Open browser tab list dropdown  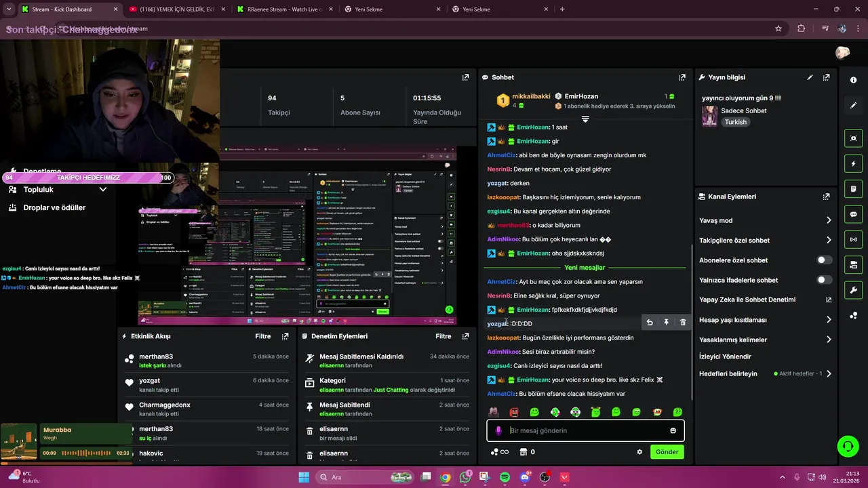[x=9, y=9]
